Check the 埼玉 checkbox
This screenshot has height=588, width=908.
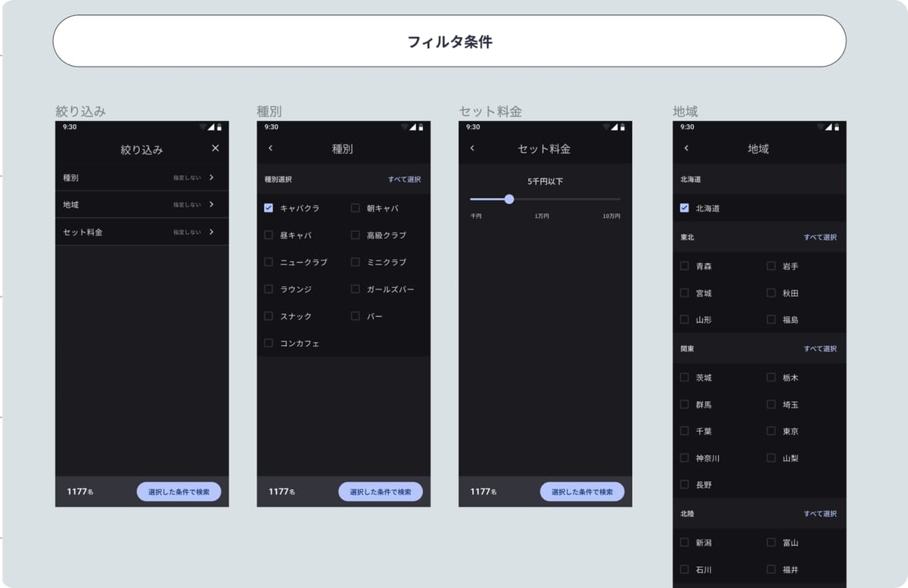point(771,405)
